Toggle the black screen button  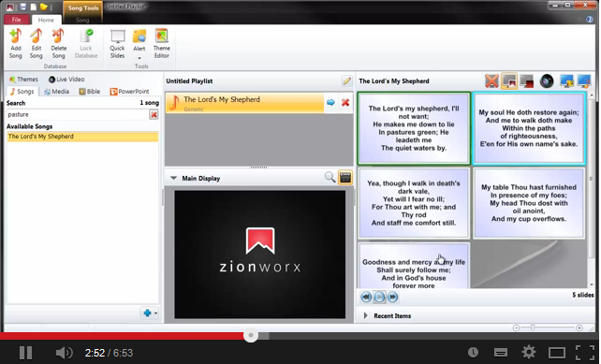[x=527, y=80]
